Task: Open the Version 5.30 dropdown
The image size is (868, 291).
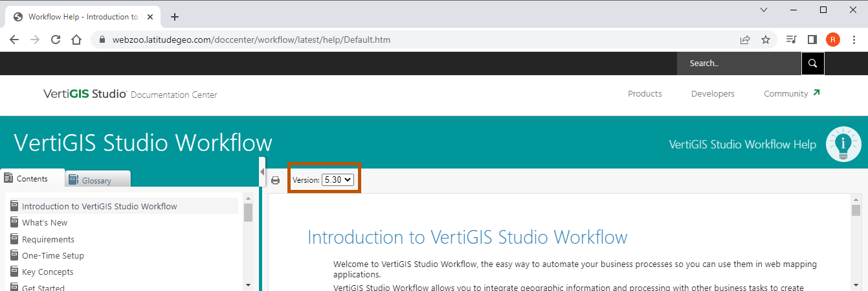Action: 338,180
